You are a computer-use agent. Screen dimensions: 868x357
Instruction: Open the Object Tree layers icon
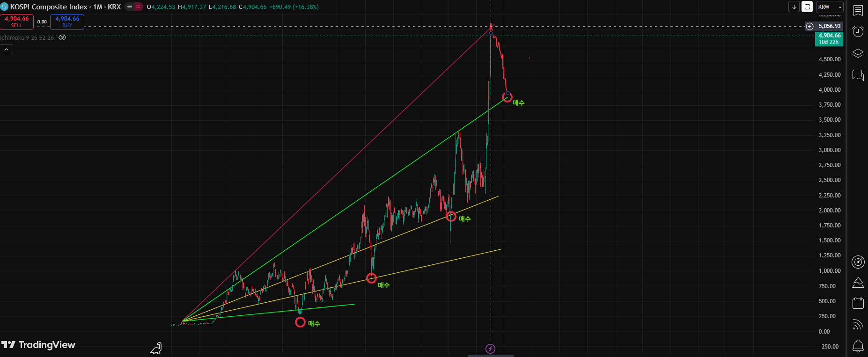point(858,53)
